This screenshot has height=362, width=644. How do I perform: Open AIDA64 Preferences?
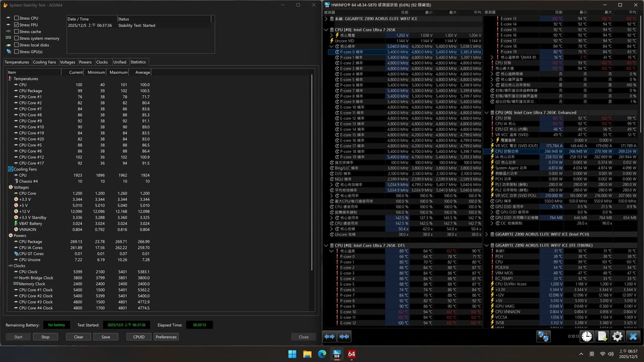pyautogui.click(x=166, y=337)
